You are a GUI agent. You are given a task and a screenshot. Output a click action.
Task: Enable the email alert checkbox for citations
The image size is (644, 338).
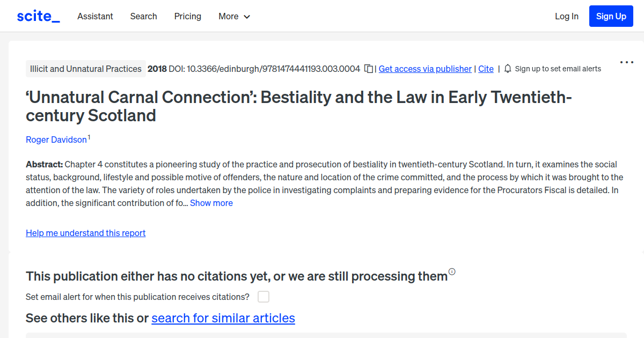[263, 296]
